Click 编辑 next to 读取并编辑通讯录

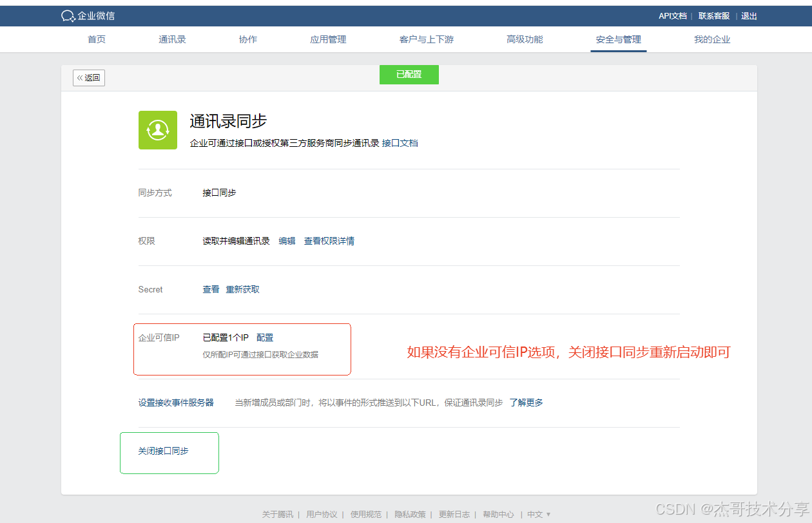coord(287,241)
